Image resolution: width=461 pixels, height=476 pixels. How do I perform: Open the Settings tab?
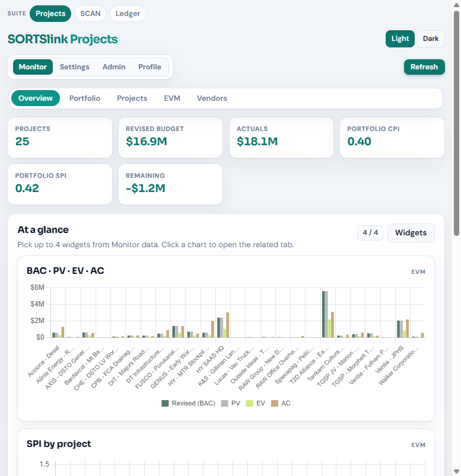tap(74, 67)
